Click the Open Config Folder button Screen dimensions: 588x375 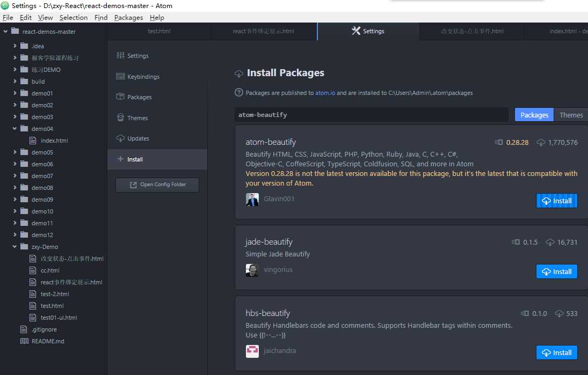click(157, 185)
